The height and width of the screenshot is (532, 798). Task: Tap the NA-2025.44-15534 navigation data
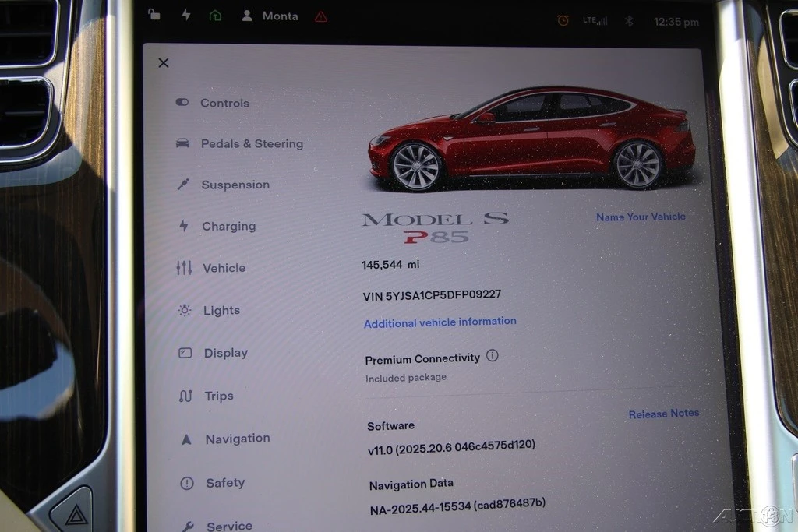(x=457, y=506)
